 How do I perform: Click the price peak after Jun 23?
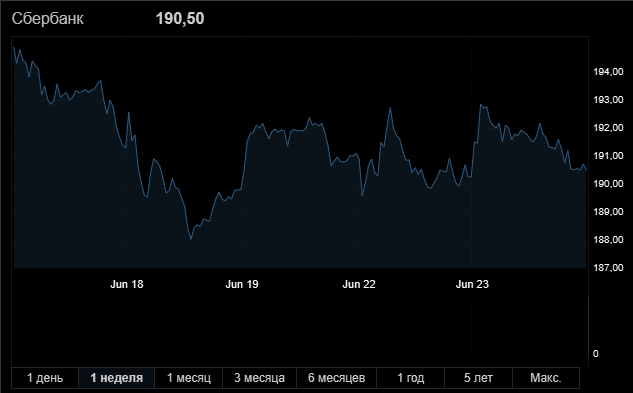point(481,105)
